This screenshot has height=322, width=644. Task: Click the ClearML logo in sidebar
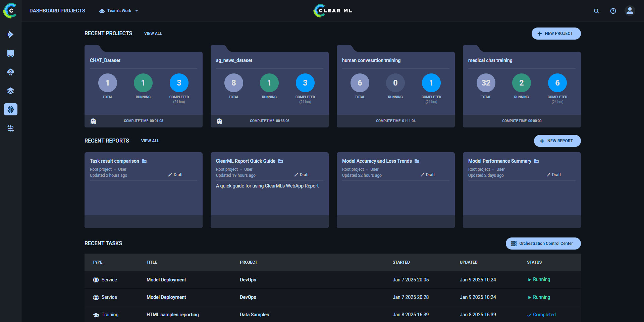pyautogui.click(x=10, y=11)
